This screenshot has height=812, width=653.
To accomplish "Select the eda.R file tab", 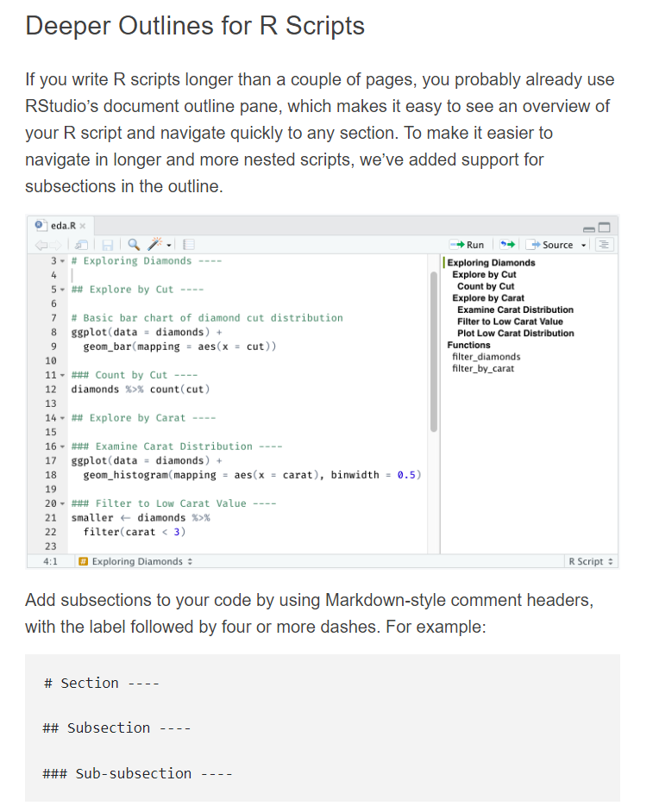I will (x=60, y=225).
